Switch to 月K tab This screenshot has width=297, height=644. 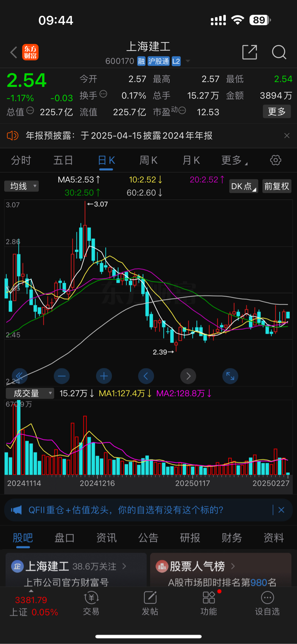click(x=191, y=161)
